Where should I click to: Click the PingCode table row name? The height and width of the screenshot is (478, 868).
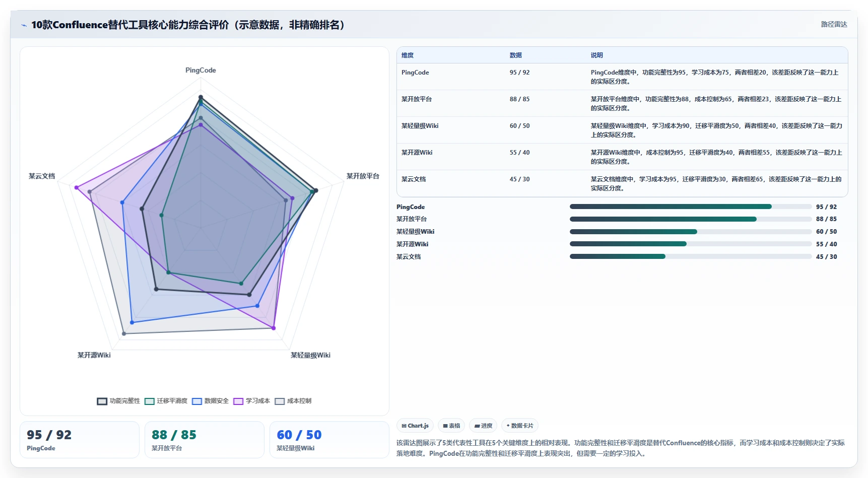click(x=415, y=73)
